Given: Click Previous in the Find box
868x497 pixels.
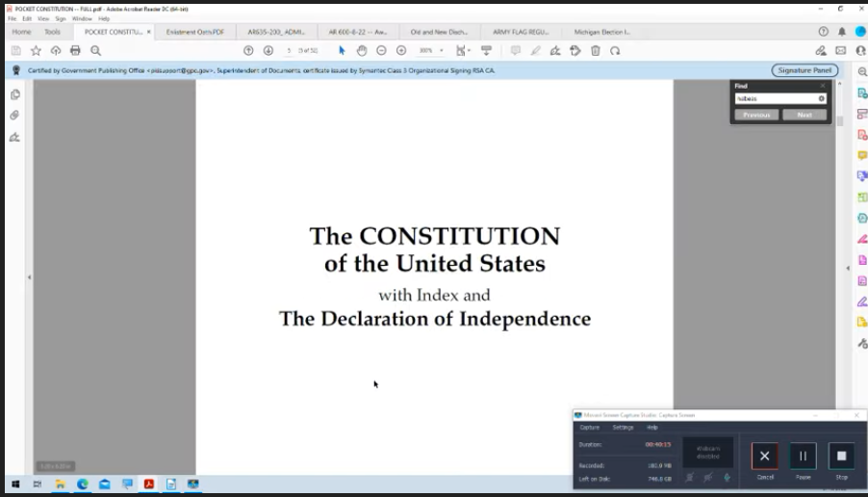Looking at the screenshot, I should (756, 115).
